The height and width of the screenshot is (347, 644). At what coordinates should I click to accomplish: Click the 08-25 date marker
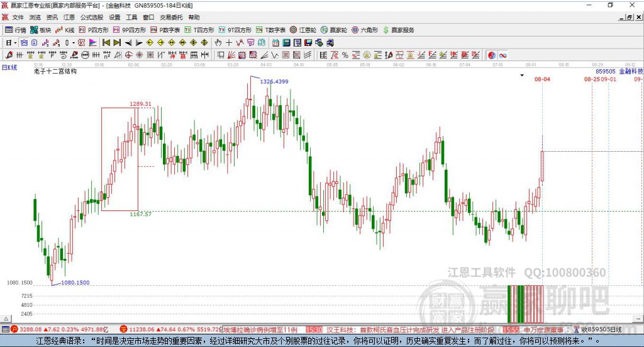(x=592, y=79)
